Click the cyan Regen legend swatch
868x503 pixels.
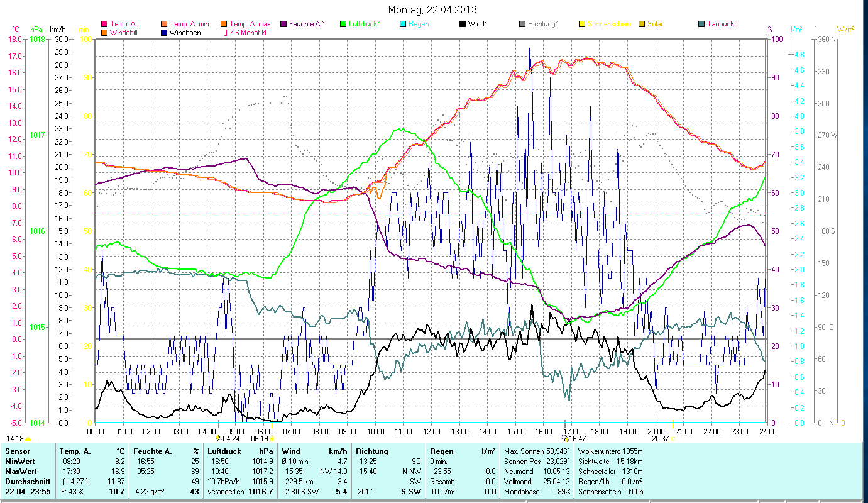[402, 24]
